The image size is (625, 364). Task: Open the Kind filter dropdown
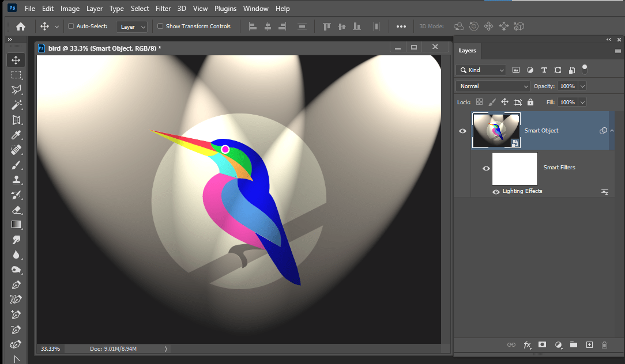[480, 69]
